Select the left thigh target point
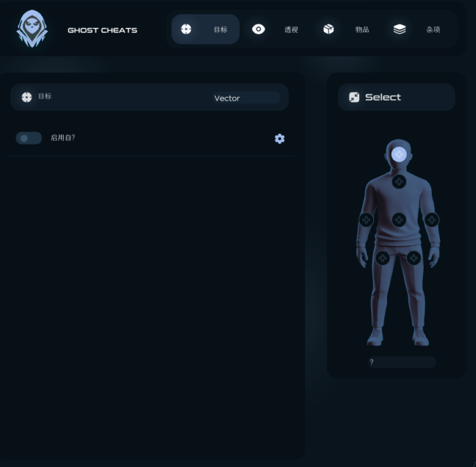476x467 pixels. coord(382,258)
